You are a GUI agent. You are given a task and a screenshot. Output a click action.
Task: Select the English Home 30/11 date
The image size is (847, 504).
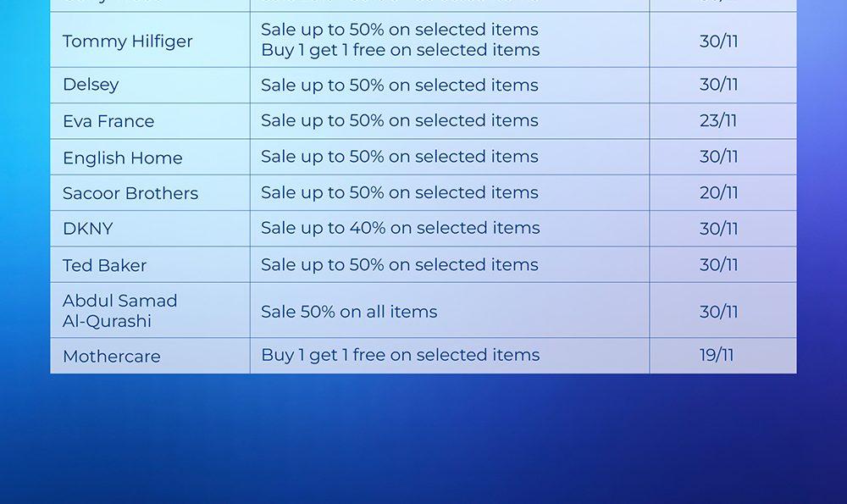click(718, 158)
